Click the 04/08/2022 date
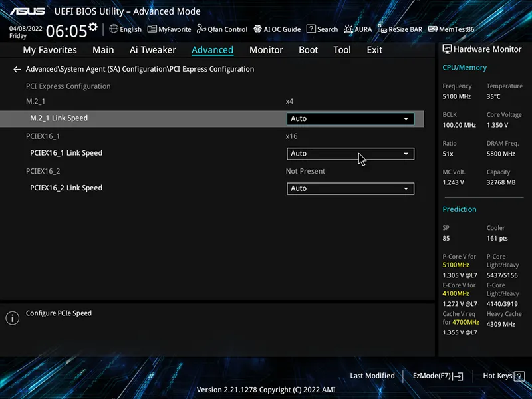Image resolution: width=532 pixels, height=399 pixels. [x=26, y=29]
